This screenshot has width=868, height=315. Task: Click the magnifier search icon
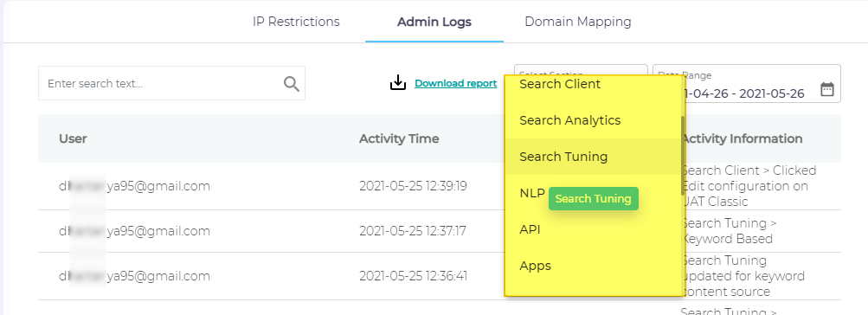point(291,84)
